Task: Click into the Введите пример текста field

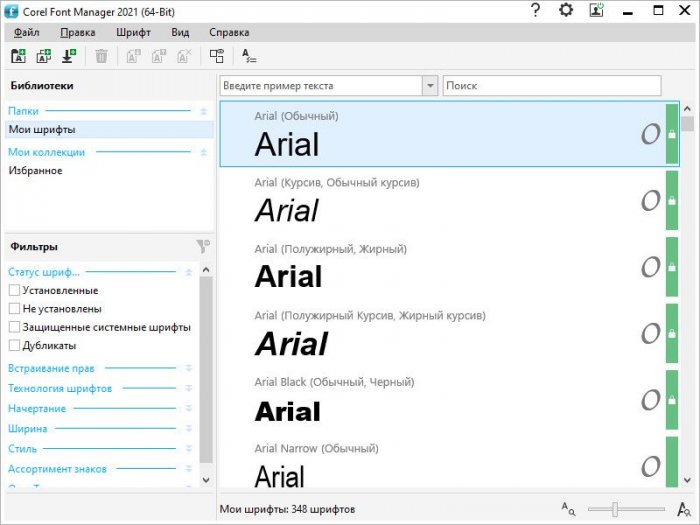Action: click(x=321, y=85)
